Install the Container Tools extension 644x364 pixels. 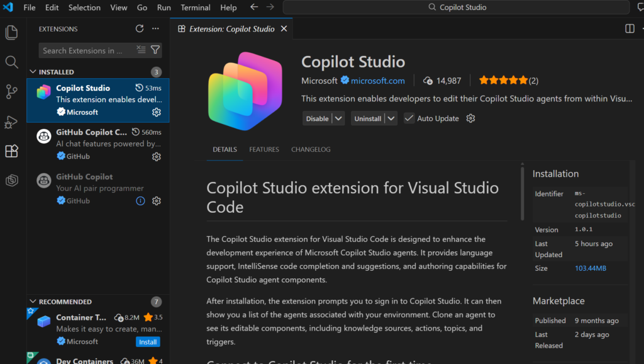148,342
